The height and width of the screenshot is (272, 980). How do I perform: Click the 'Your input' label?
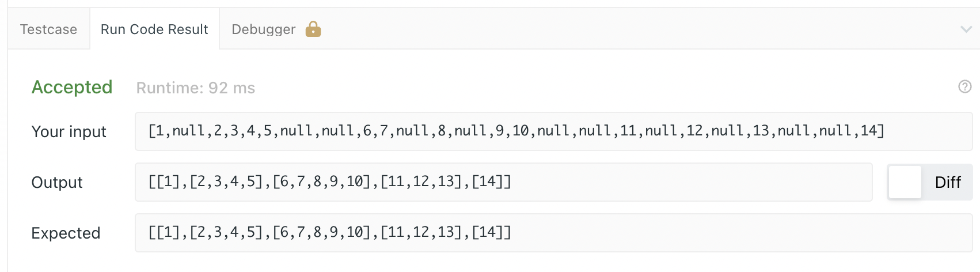click(x=69, y=132)
